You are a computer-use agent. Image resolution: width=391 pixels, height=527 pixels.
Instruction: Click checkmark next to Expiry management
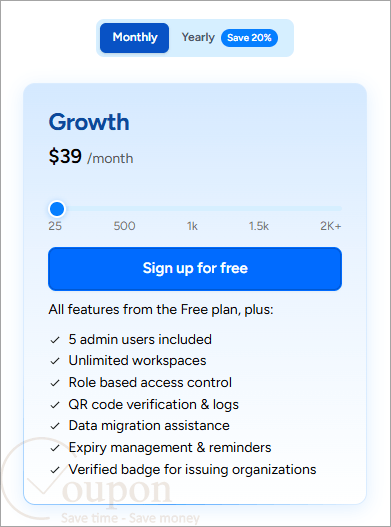[55, 448]
